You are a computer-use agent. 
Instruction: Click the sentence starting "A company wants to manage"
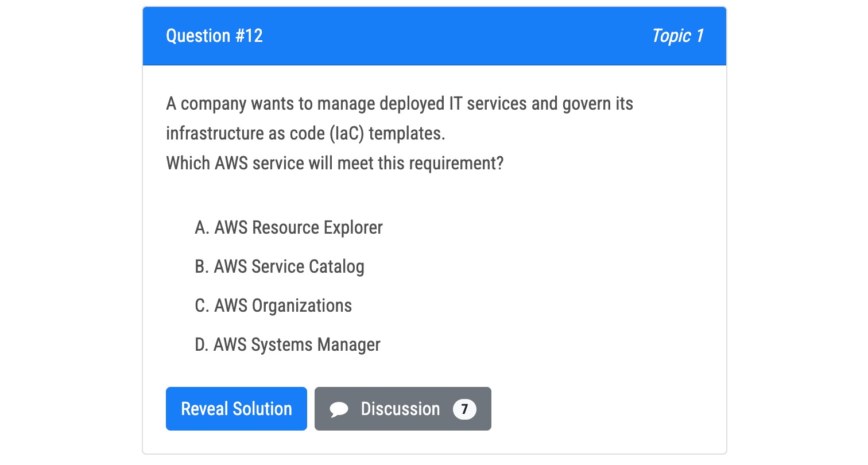tap(400, 104)
